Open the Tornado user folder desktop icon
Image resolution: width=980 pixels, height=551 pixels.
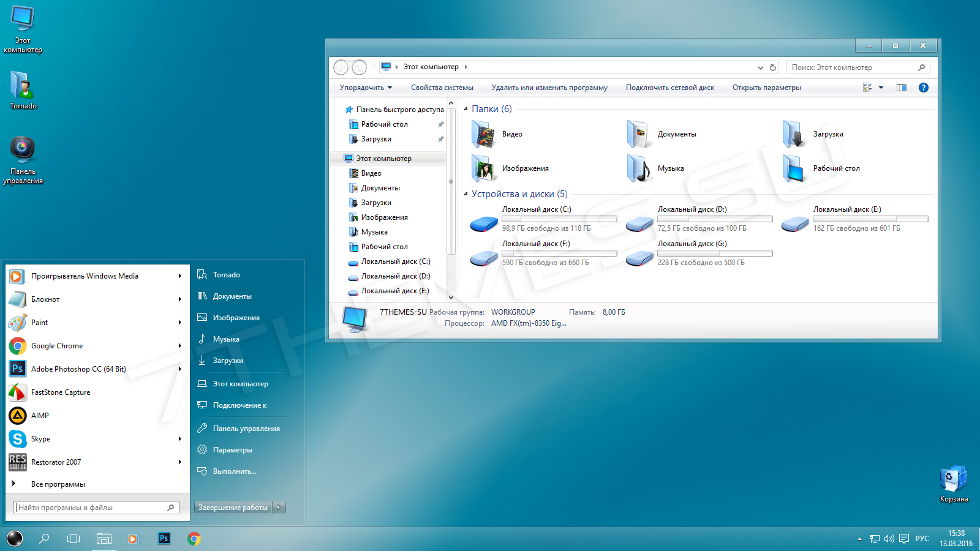(23, 90)
